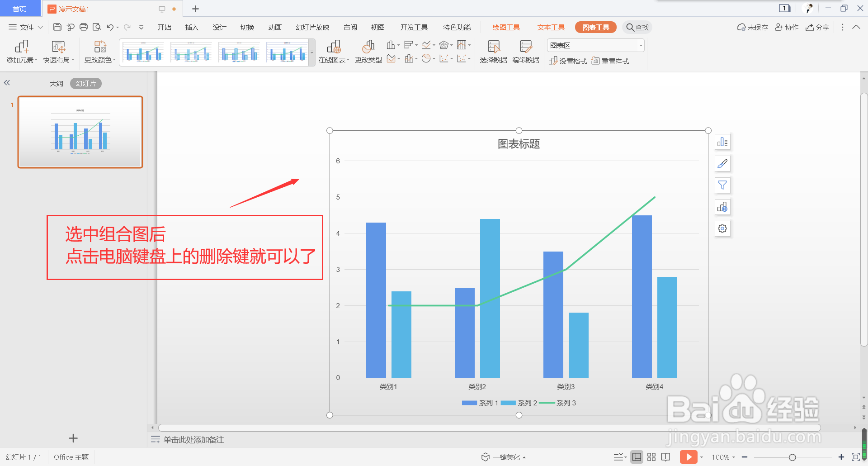
Task: Select the radar chart type icon
Action: pos(444,45)
